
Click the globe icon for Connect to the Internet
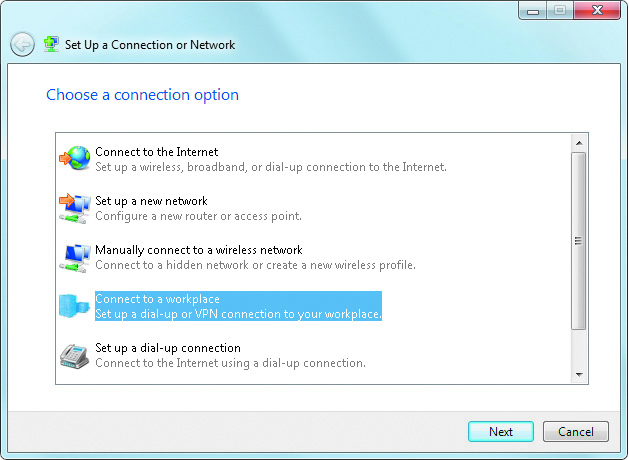coord(75,158)
